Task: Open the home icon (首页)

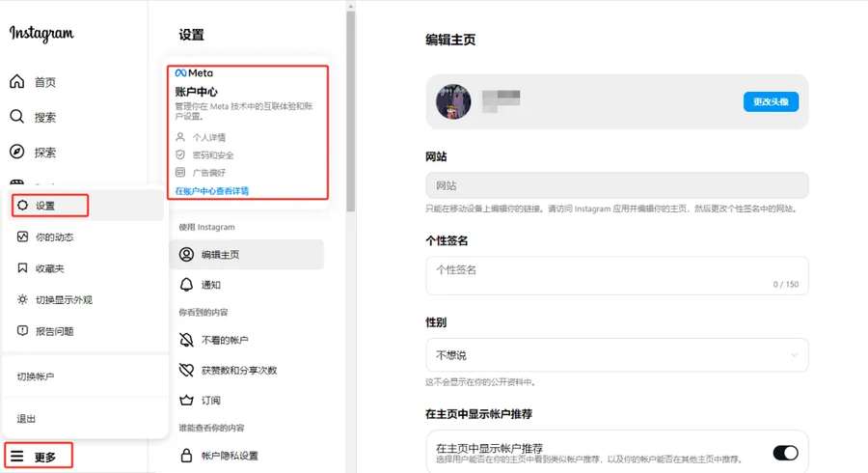Action: (17, 82)
